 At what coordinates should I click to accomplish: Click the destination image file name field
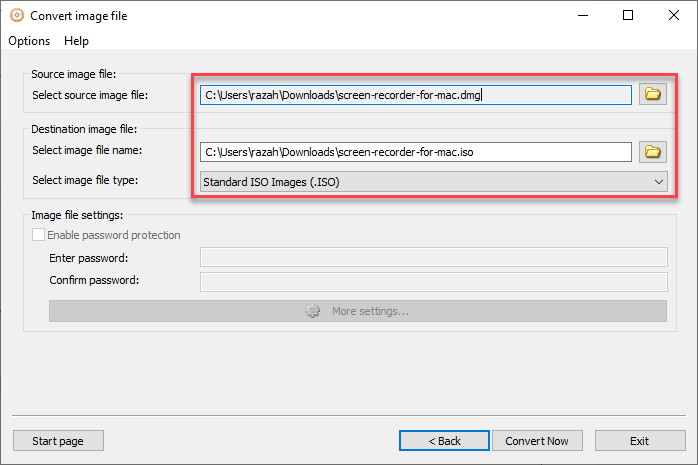pos(415,152)
